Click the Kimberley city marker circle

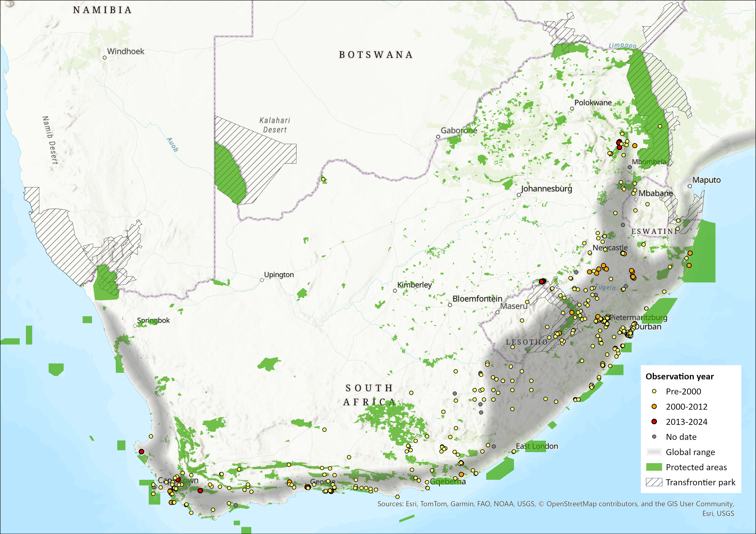click(x=395, y=290)
